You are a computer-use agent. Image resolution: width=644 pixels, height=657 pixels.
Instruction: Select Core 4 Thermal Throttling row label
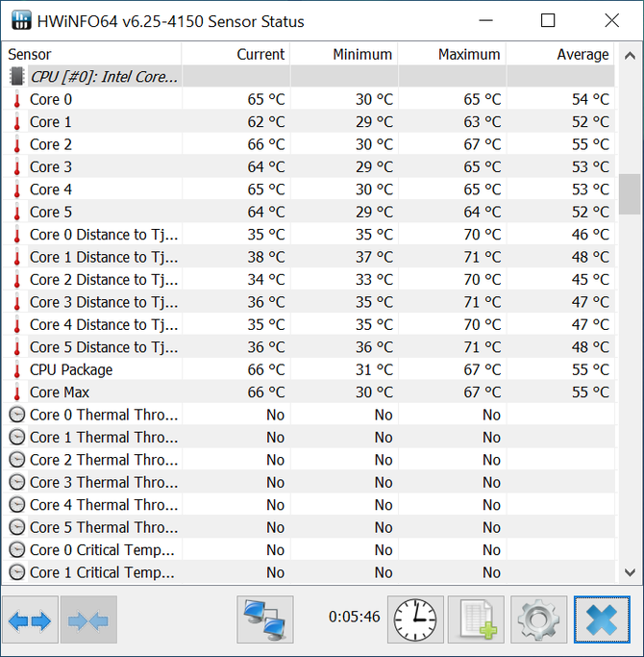(104, 505)
